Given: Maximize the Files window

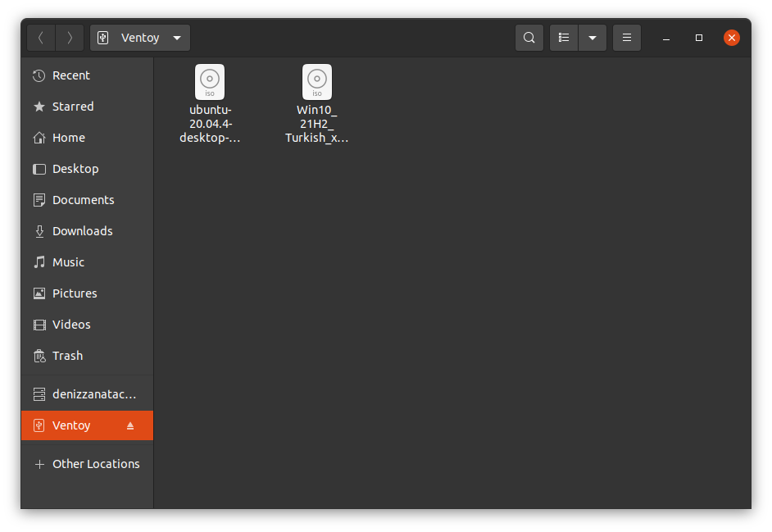Looking at the screenshot, I should 698,38.
